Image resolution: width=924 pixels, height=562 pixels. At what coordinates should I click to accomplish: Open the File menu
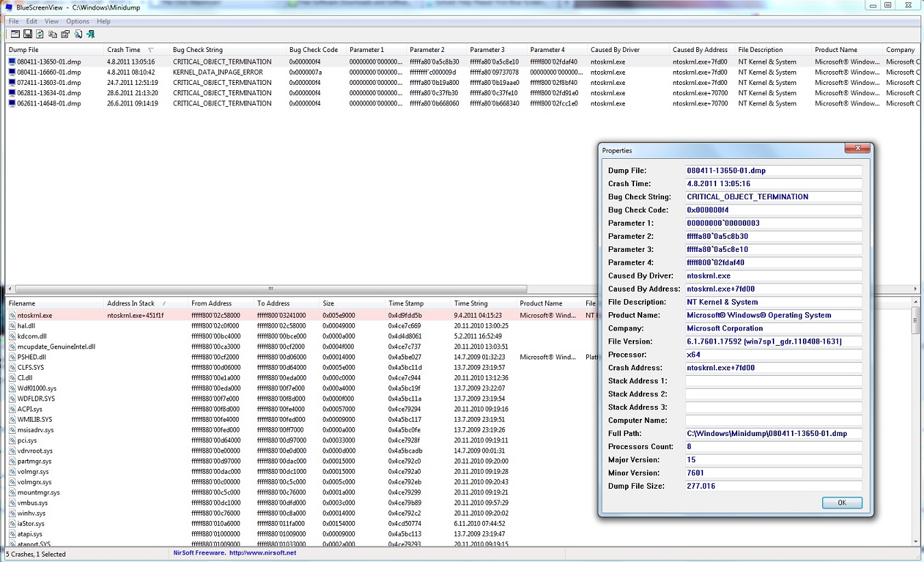[x=14, y=21]
